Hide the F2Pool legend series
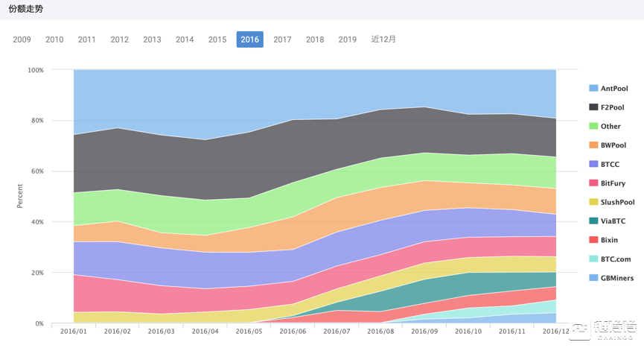644x348 pixels. (612, 107)
